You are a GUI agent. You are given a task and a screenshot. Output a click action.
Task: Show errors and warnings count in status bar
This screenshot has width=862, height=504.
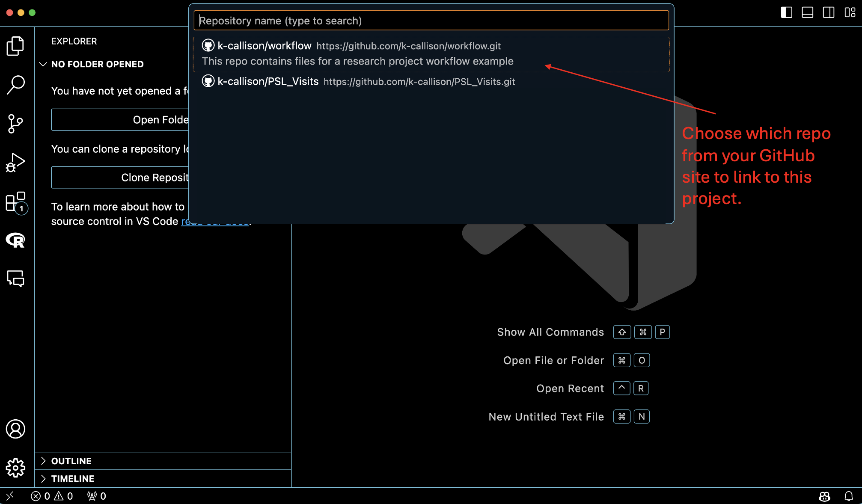coord(52,496)
